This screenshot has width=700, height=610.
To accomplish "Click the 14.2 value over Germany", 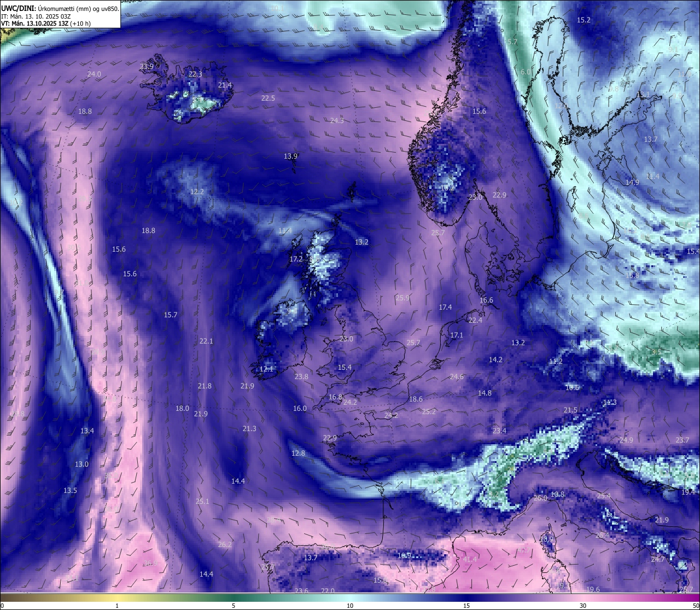I will coord(495,359).
